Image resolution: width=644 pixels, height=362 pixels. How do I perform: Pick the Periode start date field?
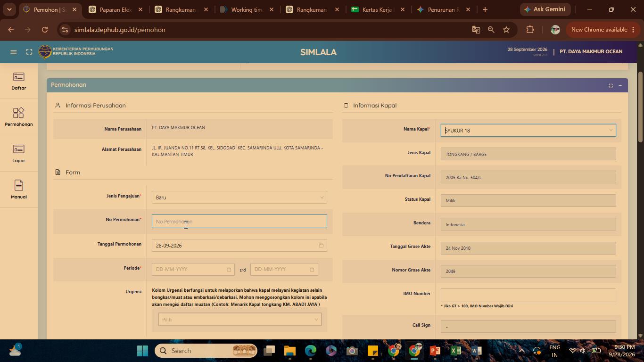(x=193, y=269)
